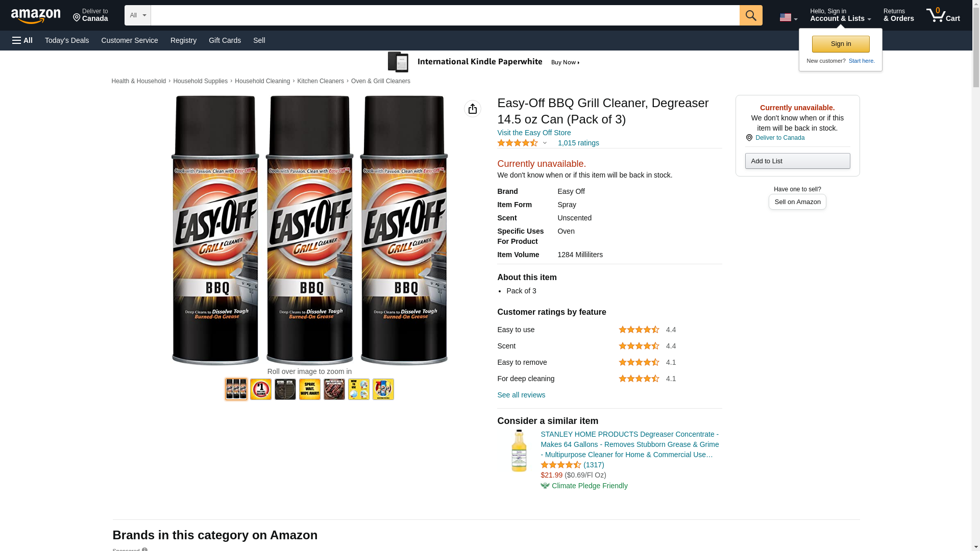980x551 pixels.
Task: Click the Amazon logo
Action: [x=36, y=16]
